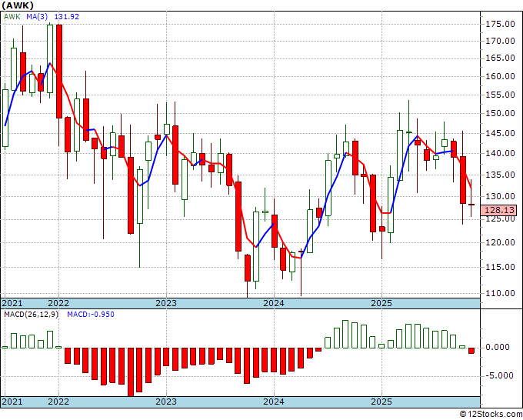Image resolution: width=523 pixels, height=420 pixels.
Task: Click the 12Stocks.com copyright link
Action: pyautogui.click(x=491, y=415)
